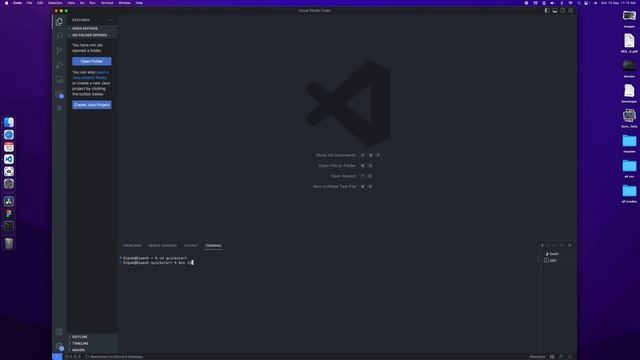Viewport: 640px width, 360px height.
Task: Click Reconnect to Discord Gateway status item
Action: tap(114, 357)
